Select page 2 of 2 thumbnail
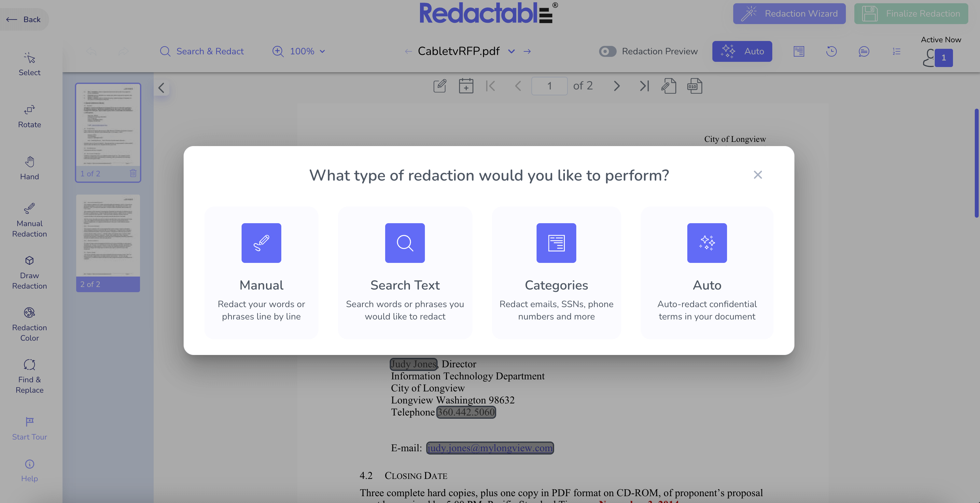The height and width of the screenshot is (503, 980). coord(108,243)
